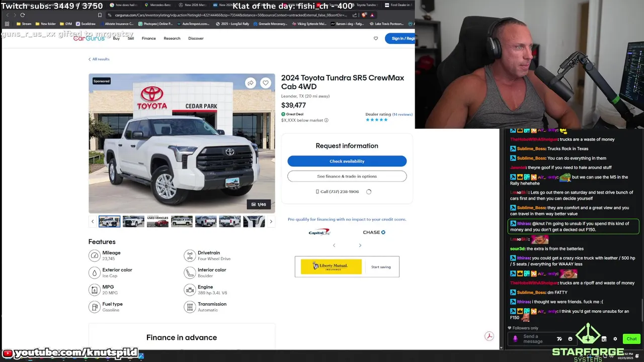The height and width of the screenshot is (362, 644).
Task: Open the 14 reviews dealer rating link
Action: point(402,114)
